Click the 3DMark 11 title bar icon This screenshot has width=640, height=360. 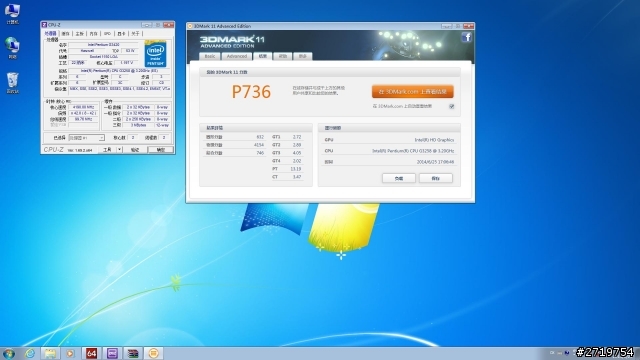pos(190,26)
